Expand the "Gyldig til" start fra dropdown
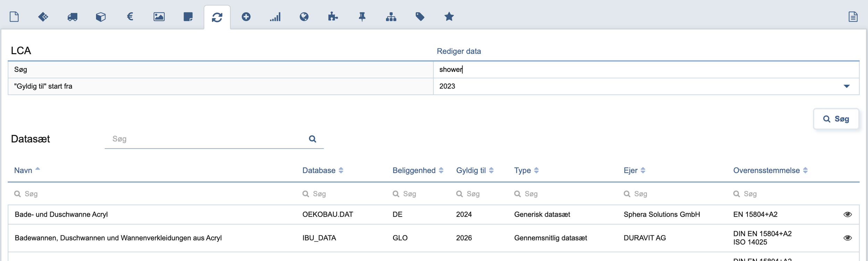 point(846,86)
